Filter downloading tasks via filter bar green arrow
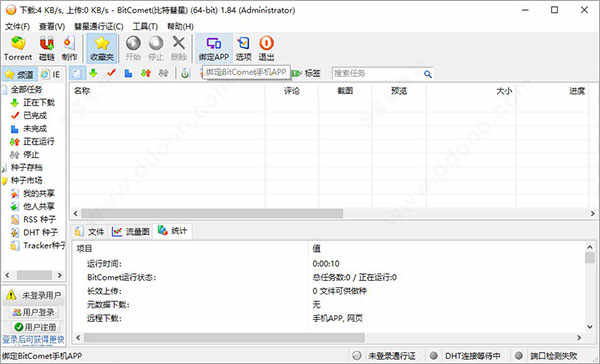600x364 pixels. pyautogui.click(x=93, y=73)
